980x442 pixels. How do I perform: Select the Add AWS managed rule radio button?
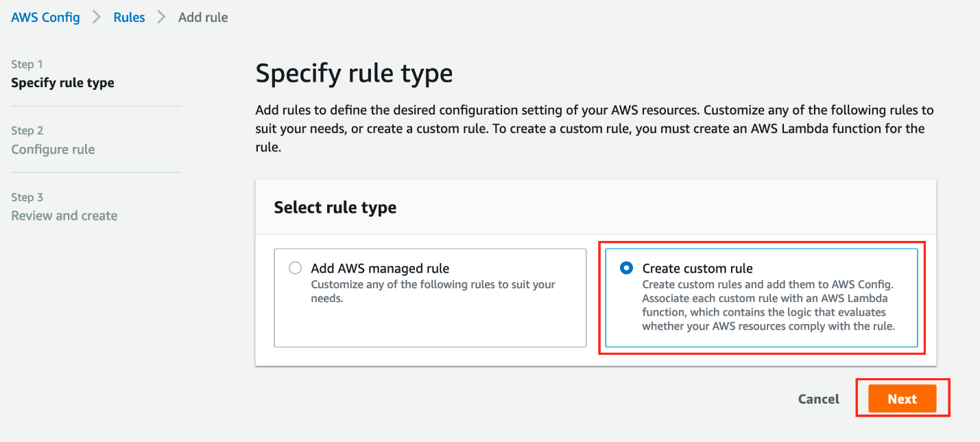click(295, 268)
